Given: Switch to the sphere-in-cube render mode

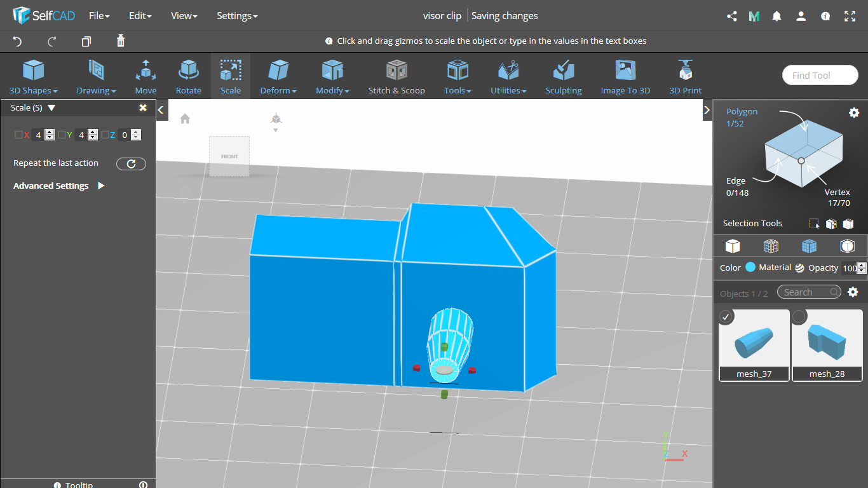Looking at the screenshot, I should click(847, 246).
